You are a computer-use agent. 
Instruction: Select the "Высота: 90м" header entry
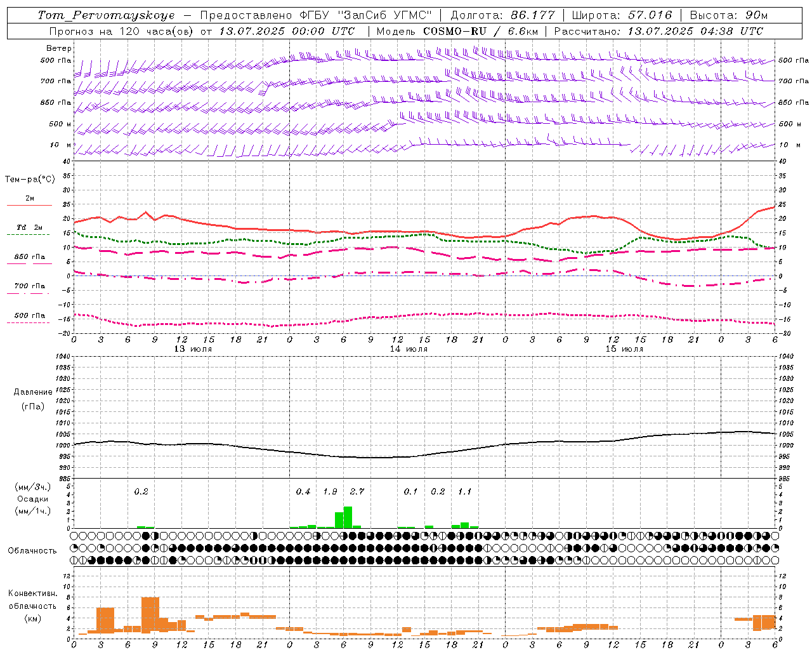coord(729,15)
